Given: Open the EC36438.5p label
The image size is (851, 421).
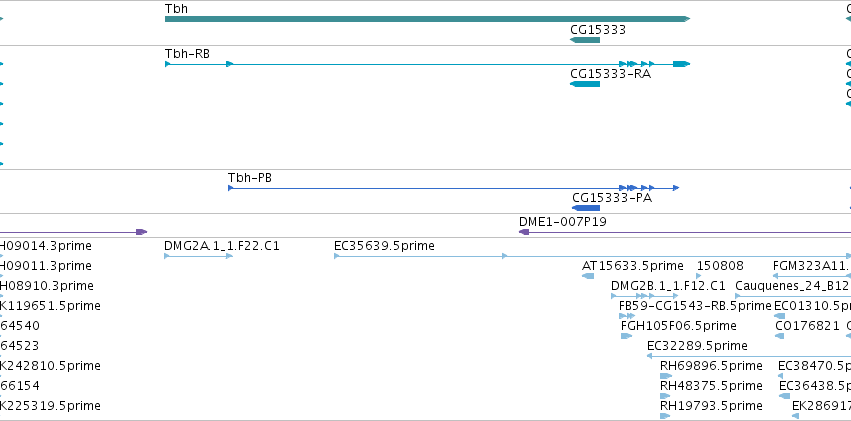Looking at the screenshot, I should pyautogui.click(x=815, y=386).
